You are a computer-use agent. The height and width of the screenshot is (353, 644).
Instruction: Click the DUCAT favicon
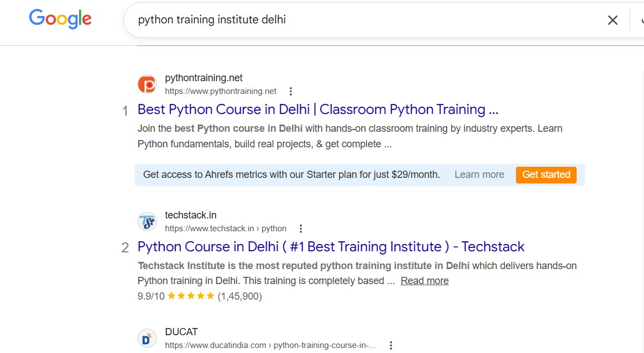pos(147,339)
